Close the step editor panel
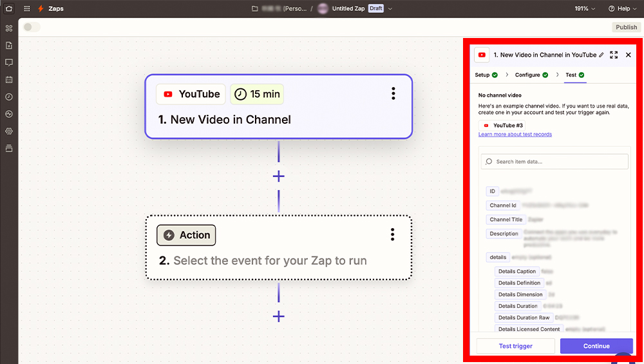 pyautogui.click(x=629, y=55)
